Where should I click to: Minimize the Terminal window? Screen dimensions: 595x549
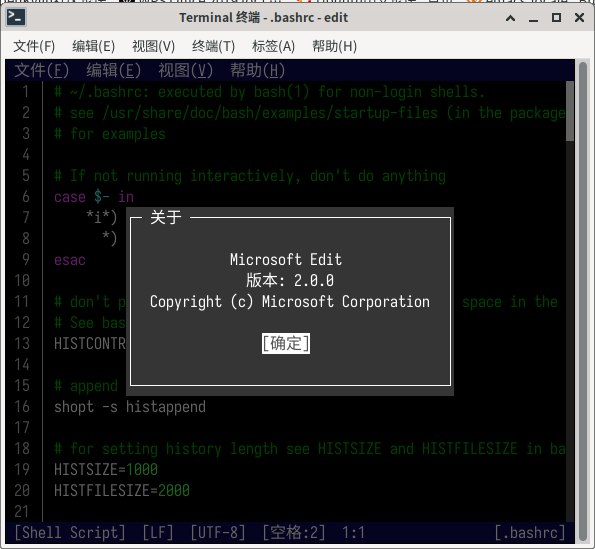tap(533, 18)
